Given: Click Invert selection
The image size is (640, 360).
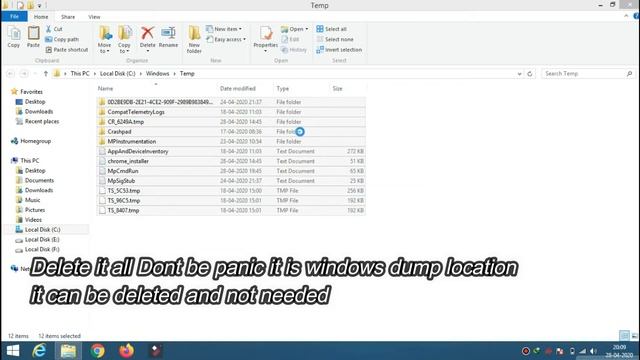Looking at the screenshot, I should [339, 49].
